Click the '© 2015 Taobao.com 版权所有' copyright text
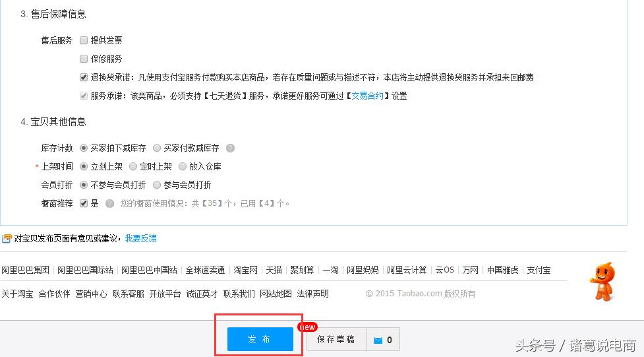 (421, 294)
